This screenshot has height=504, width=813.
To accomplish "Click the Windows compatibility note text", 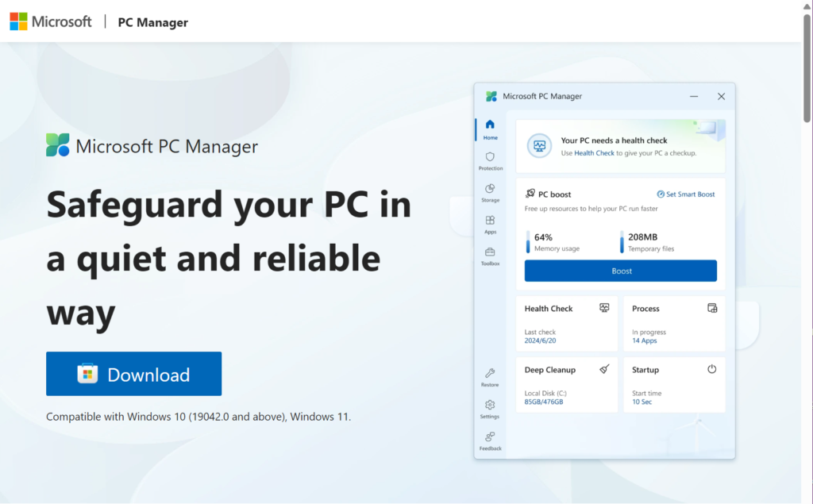I will click(198, 417).
